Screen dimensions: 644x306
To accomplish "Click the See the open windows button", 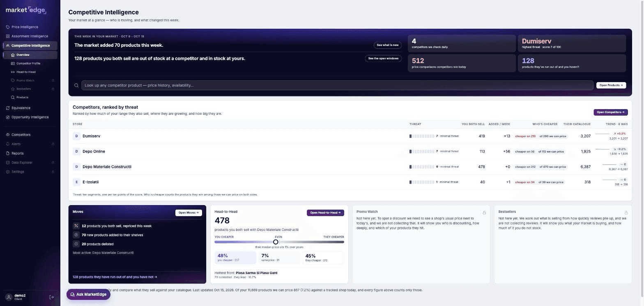I will (x=383, y=59).
